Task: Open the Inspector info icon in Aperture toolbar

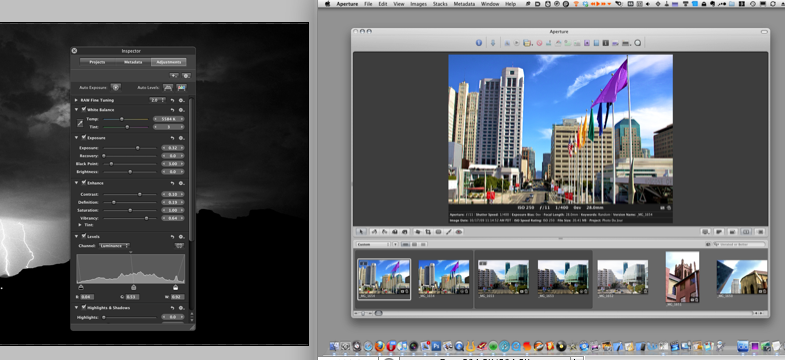Action: click(x=479, y=43)
